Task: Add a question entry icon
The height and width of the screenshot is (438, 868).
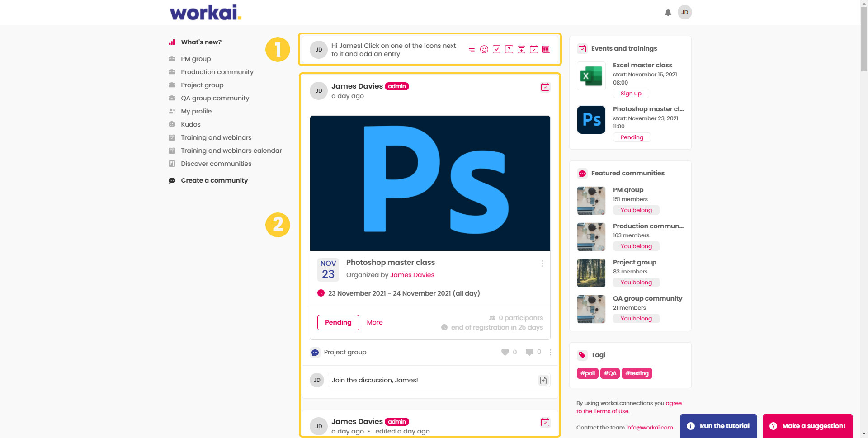Action: click(x=509, y=49)
